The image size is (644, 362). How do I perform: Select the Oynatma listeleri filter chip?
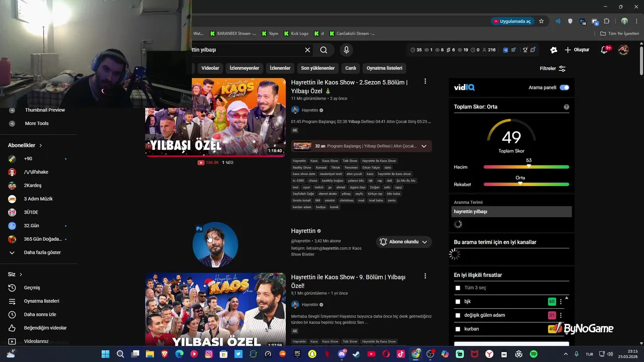tap(384, 68)
